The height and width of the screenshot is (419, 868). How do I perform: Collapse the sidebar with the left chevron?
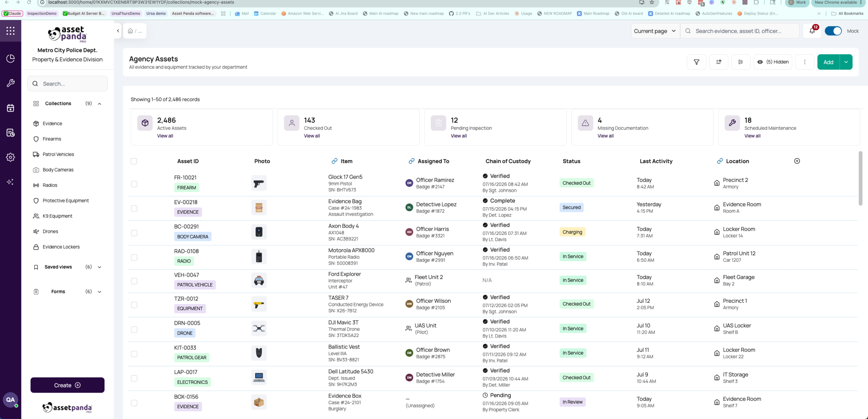pos(118,31)
